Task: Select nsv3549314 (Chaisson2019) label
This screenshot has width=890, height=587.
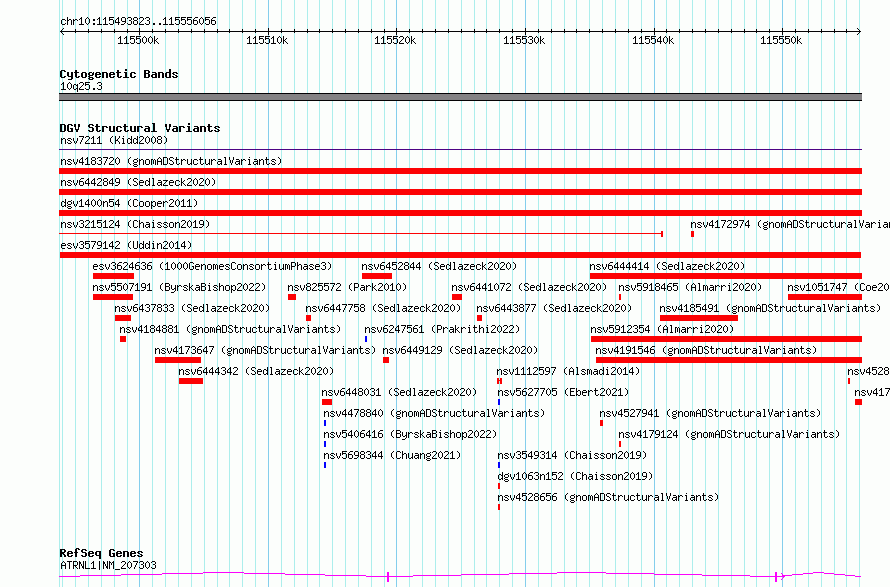Action: pos(572,455)
